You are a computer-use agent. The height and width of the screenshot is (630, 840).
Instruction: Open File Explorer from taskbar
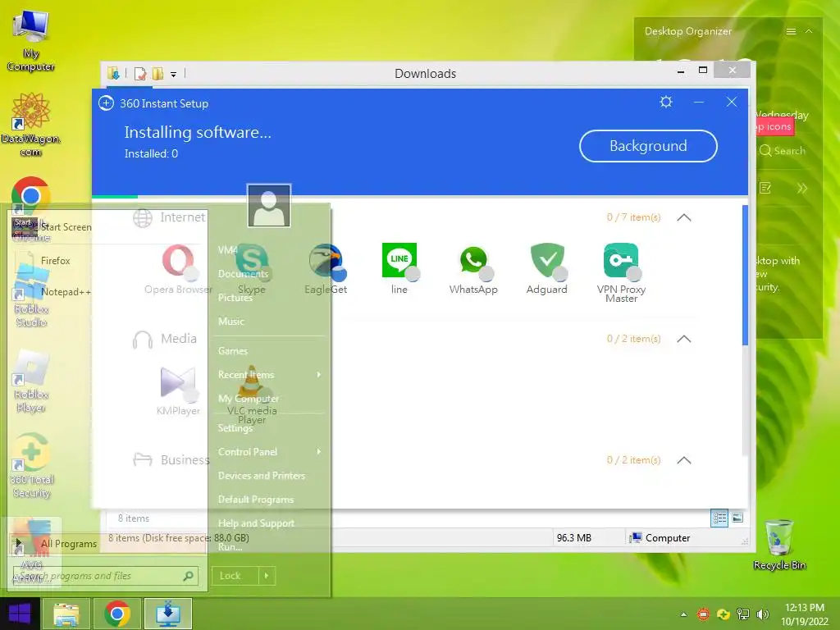tap(66, 614)
